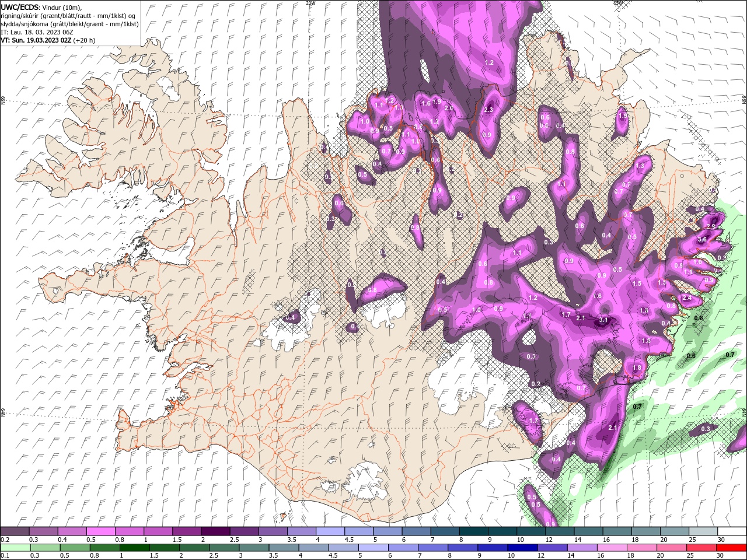Click the "20W" longitude label at the top edge

[310, 3]
